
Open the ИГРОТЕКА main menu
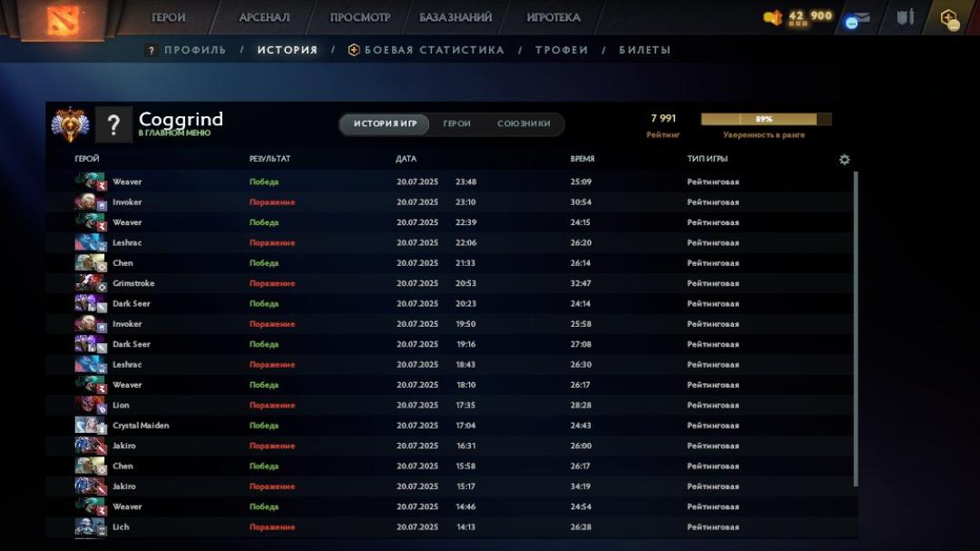[x=554, y=17]
